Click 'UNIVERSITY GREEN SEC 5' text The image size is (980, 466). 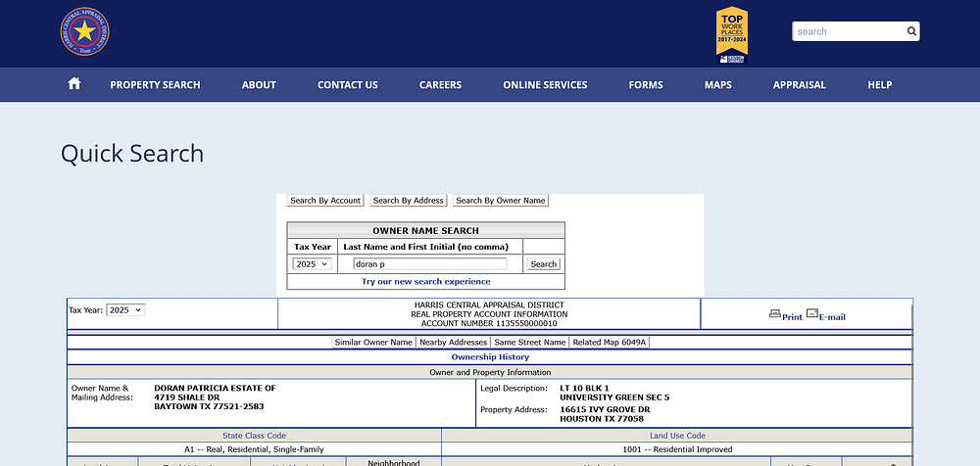click(x=614, y=397)
